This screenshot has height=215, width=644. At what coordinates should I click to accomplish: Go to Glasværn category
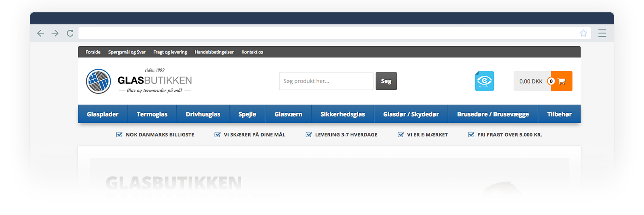point(288,114)
